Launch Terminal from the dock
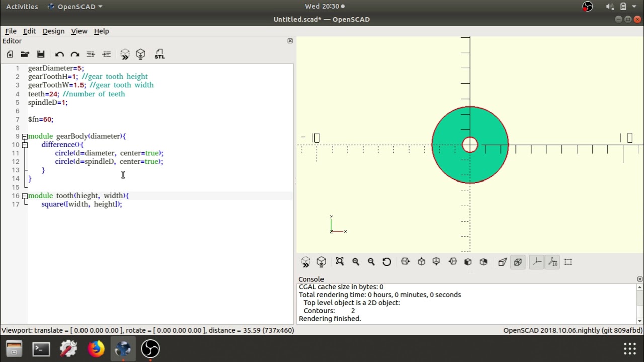The image size is (644, 362). [41, 349]
